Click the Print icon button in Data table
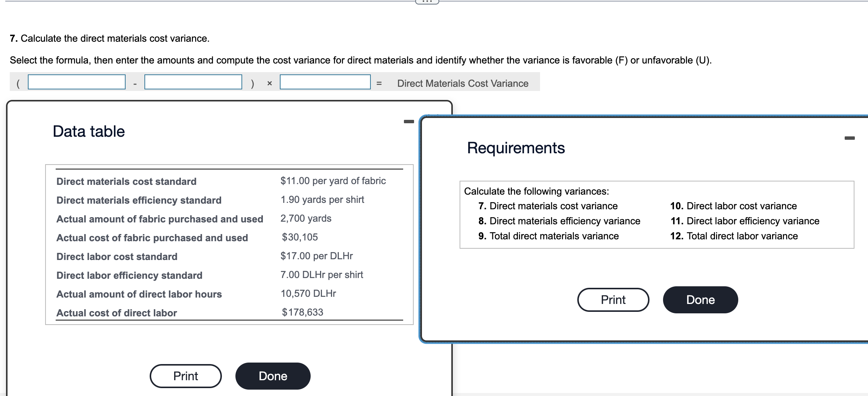 [185, 376]
